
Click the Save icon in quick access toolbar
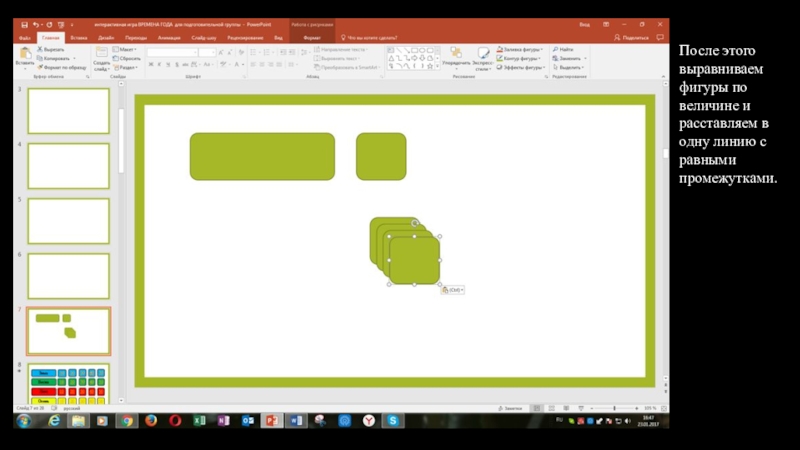(24, 24)
